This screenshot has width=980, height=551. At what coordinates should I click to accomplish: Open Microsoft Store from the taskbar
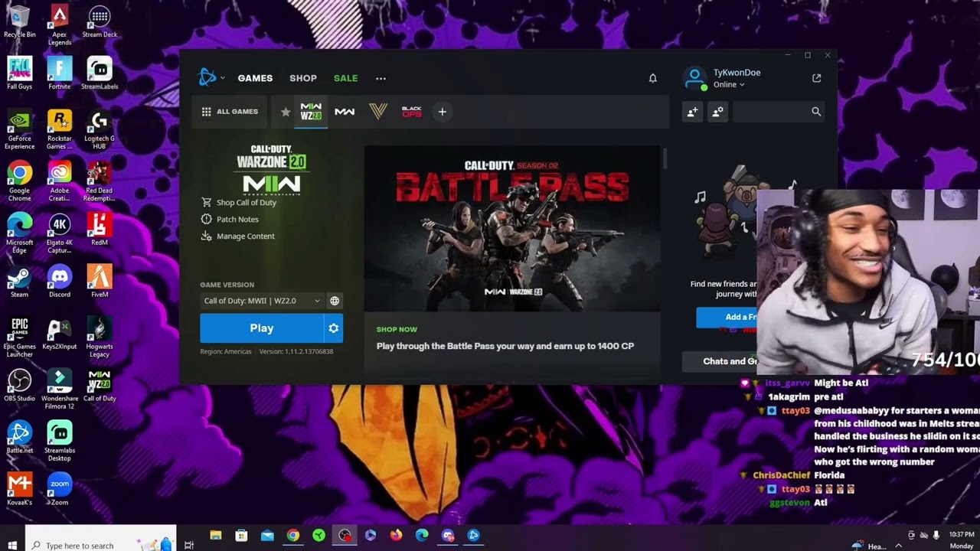tap(241, 536)
